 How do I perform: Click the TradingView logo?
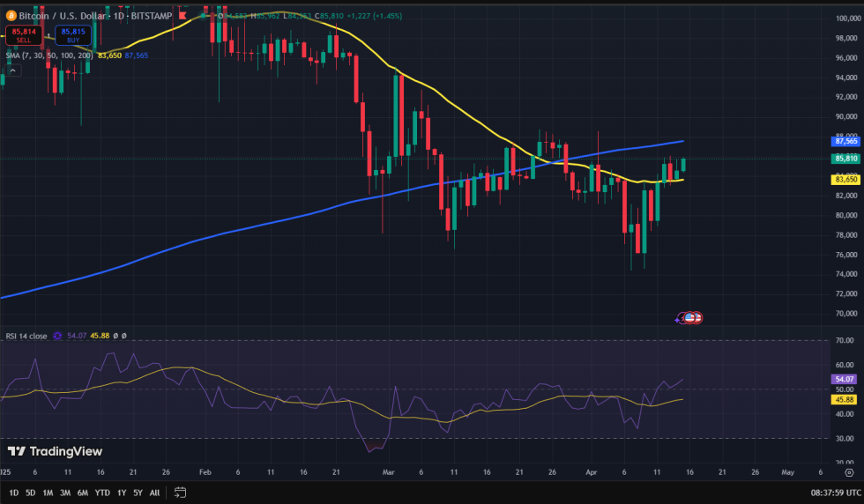(55, 452)
